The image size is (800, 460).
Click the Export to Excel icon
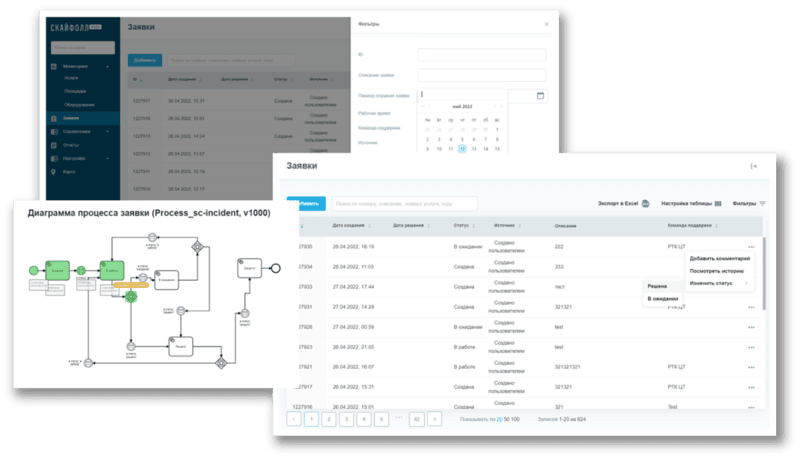[x=646, y=203]
